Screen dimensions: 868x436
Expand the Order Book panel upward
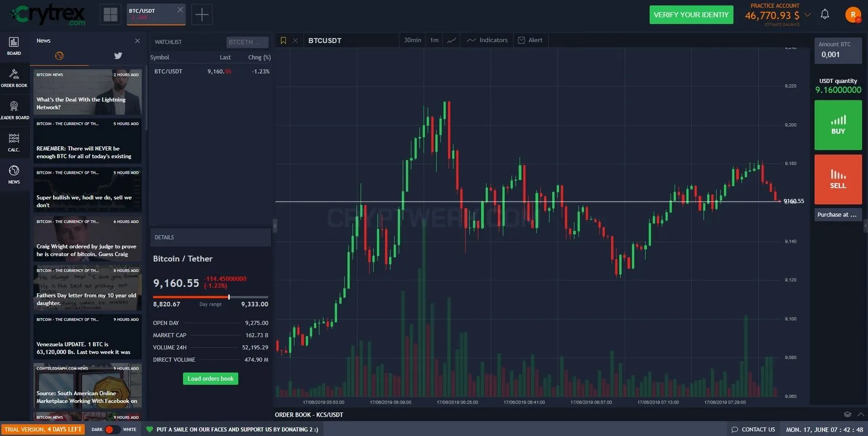(860, 414)
